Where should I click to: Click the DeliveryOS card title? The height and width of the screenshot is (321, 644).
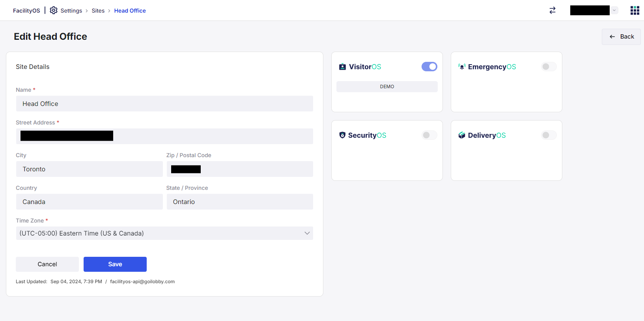487,135
